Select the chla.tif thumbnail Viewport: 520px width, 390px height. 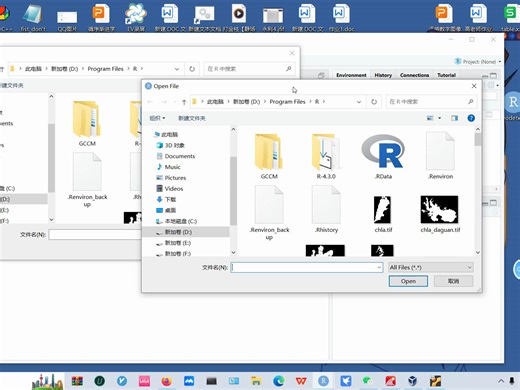pyautogui.click(x=383, y=214)
